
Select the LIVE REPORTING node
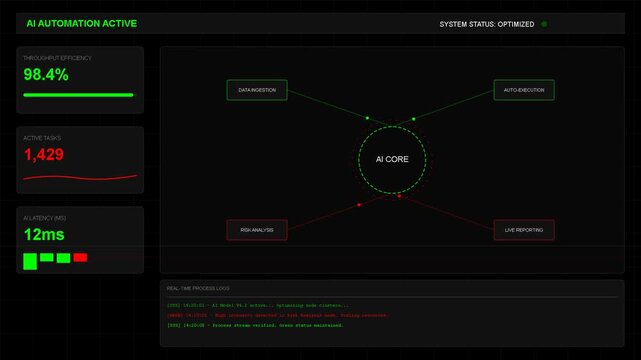click(524, 230)
